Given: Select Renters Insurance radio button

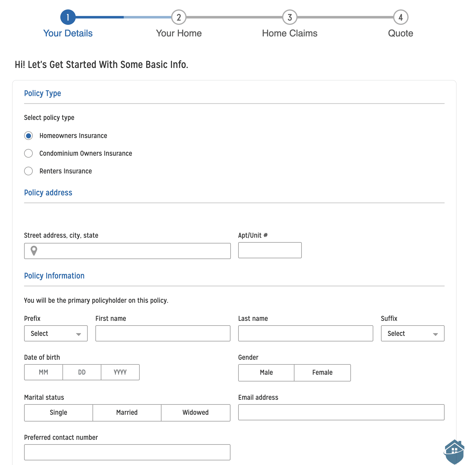Looking at the screenshot, I should coord(28,171).
